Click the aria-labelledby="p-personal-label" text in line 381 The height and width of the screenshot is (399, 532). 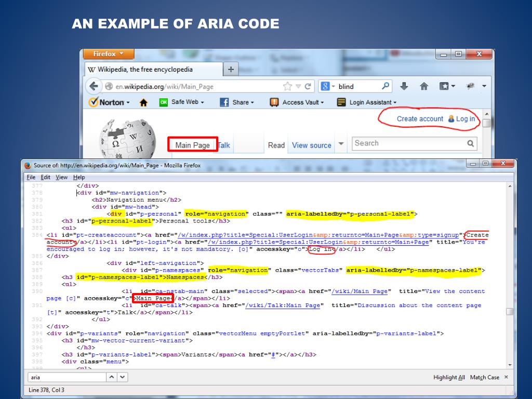350,214
